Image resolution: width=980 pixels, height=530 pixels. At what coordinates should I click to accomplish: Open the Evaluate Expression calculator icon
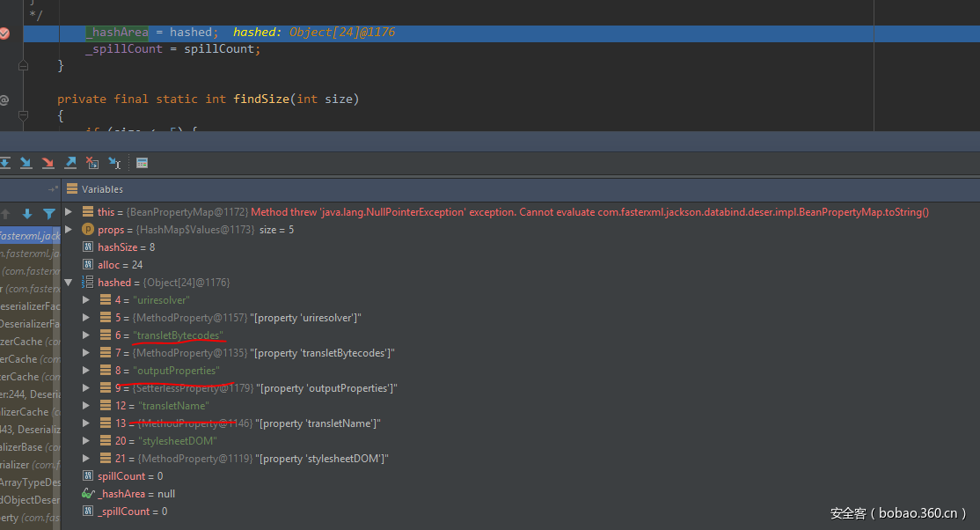click(x=142, y=163)
